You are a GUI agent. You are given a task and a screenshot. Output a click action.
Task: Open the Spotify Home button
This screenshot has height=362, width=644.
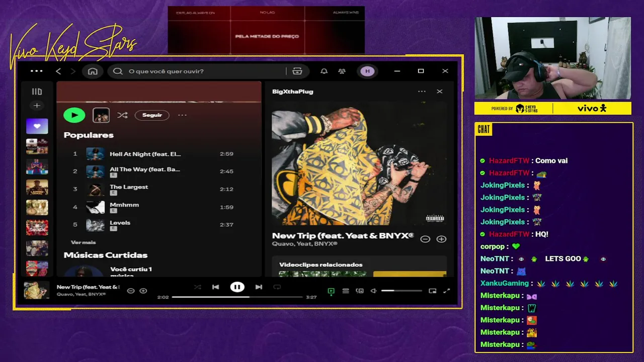pos(93,71)
